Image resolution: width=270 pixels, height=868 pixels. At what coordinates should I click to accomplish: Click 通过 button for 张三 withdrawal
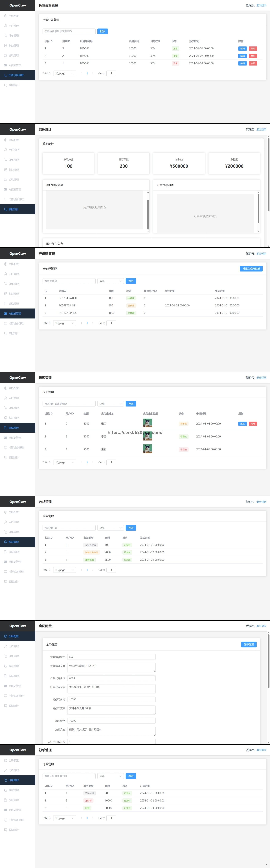(242, 424)
